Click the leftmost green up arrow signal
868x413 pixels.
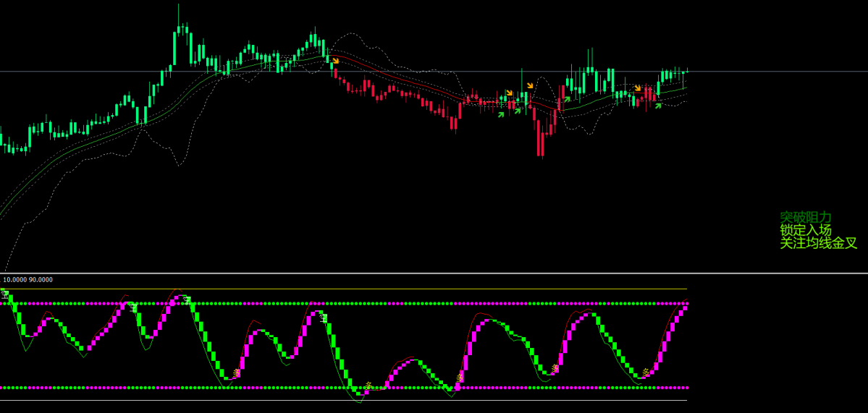click(x=501, y=114)
